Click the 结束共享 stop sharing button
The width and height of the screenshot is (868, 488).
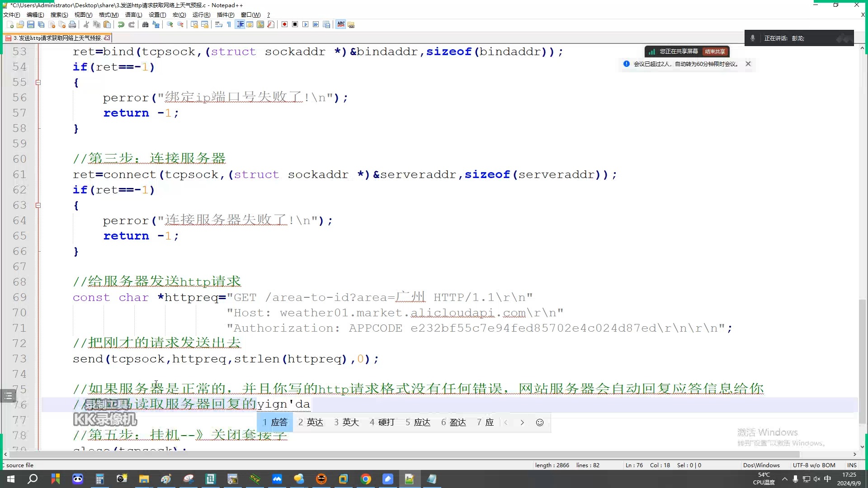(x=715, y=52)
